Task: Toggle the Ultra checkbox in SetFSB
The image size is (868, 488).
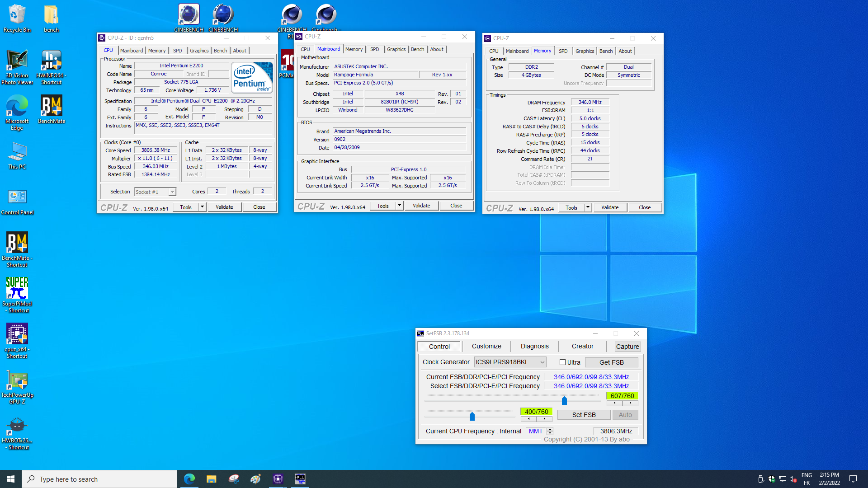Action: (x=562, y=362)
